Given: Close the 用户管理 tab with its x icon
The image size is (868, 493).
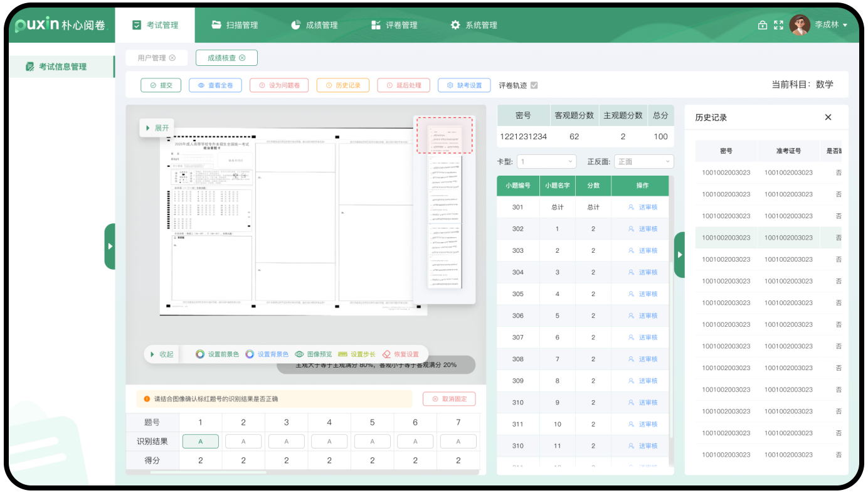Looking at the screenshot, I should [x=172, y=58].
